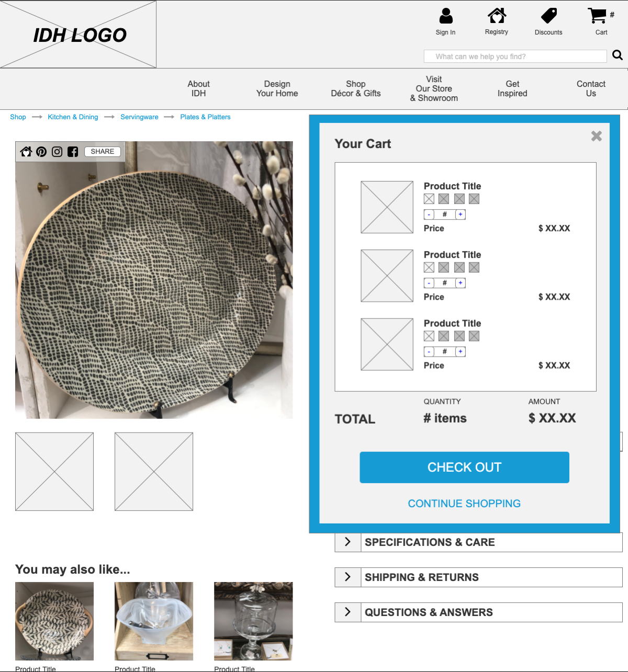Screen dimensions: 628x672
Task: Click the CHECK OUT button
Action: coord(464,468)
